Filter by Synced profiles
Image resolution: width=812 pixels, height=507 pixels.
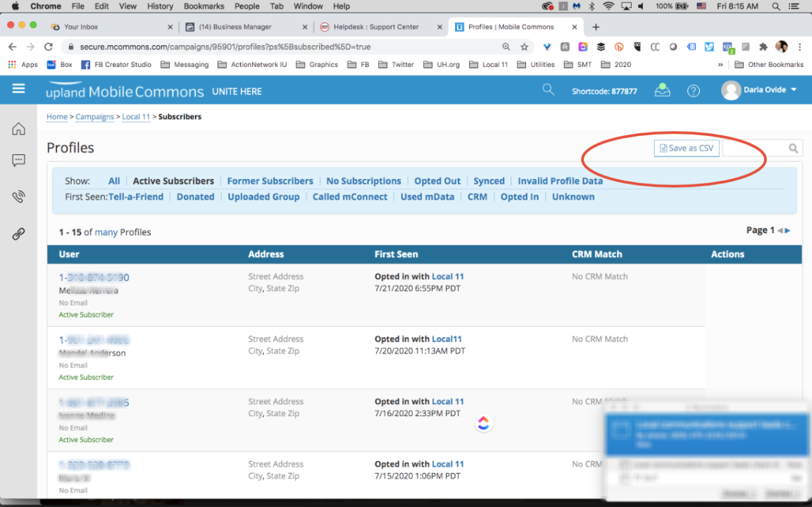pyautogui.click(x=489, y=181)
